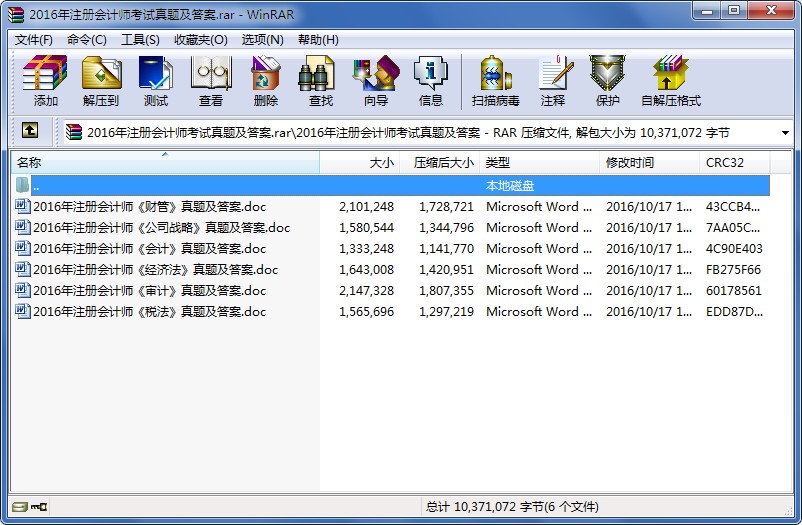Launch the 向导 (Wizard) tool
Image resolution: width=802 pixels, height=525 pixels.
[x=376, y=80]
